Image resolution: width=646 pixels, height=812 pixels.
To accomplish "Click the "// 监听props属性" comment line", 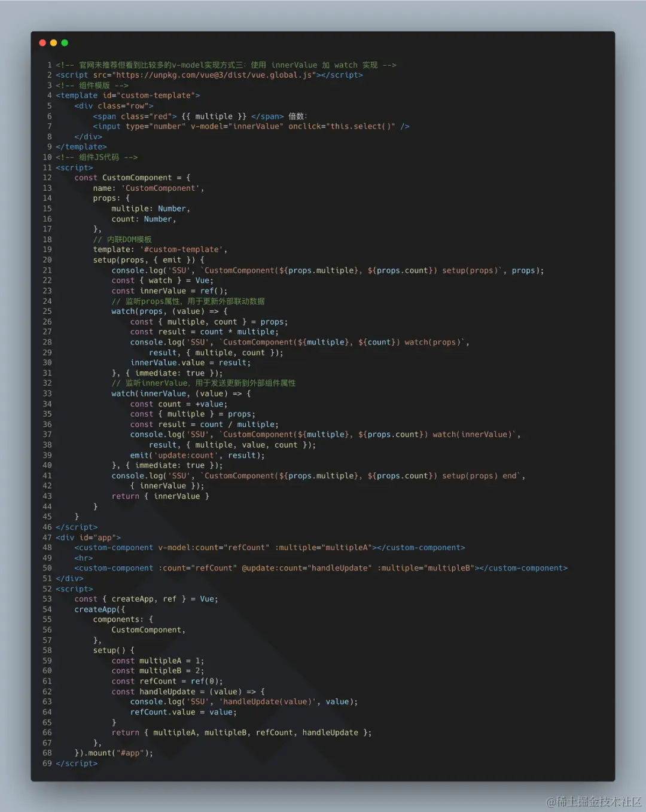I will (x=188, y=301).
